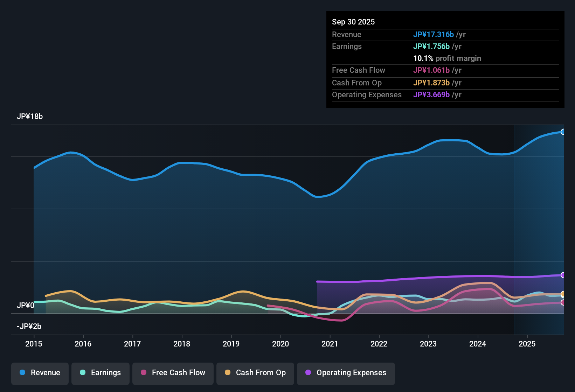Click the 10.1% profit margin text
This screenshot has width=575, height=392.
point(447,58)
